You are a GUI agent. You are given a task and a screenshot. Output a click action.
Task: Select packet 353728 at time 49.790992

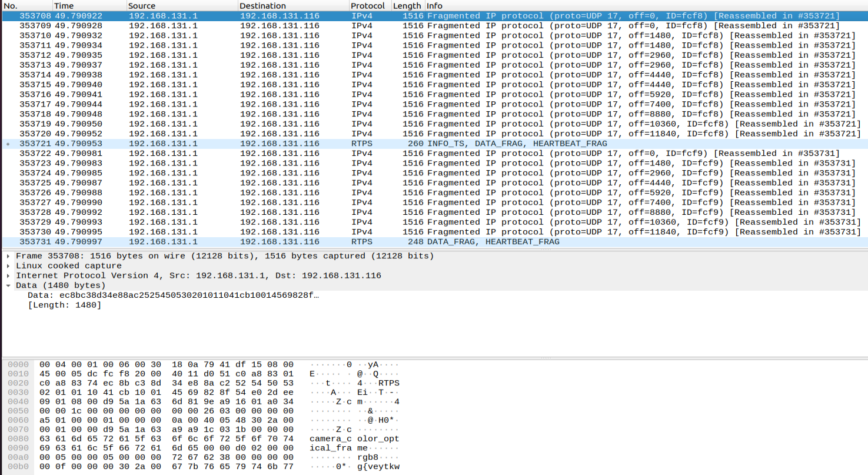434,212
